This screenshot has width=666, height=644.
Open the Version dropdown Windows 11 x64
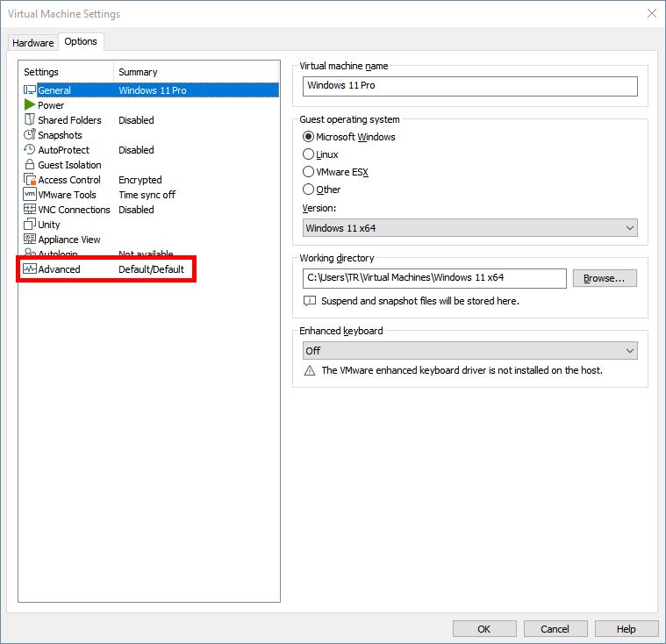469,228
